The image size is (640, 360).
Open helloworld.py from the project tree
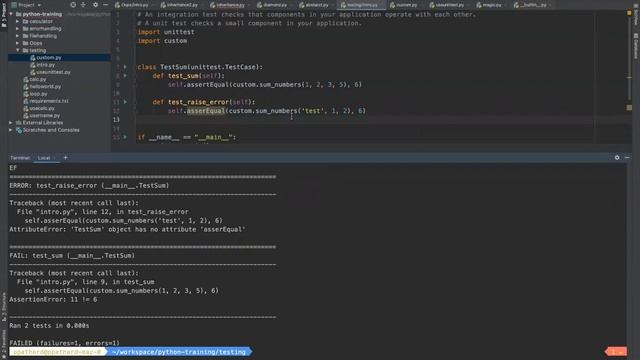[45, 87]
